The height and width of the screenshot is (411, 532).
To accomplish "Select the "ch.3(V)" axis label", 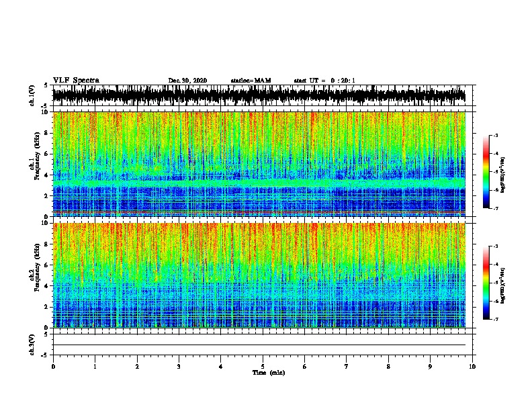I will pos(32,345).
